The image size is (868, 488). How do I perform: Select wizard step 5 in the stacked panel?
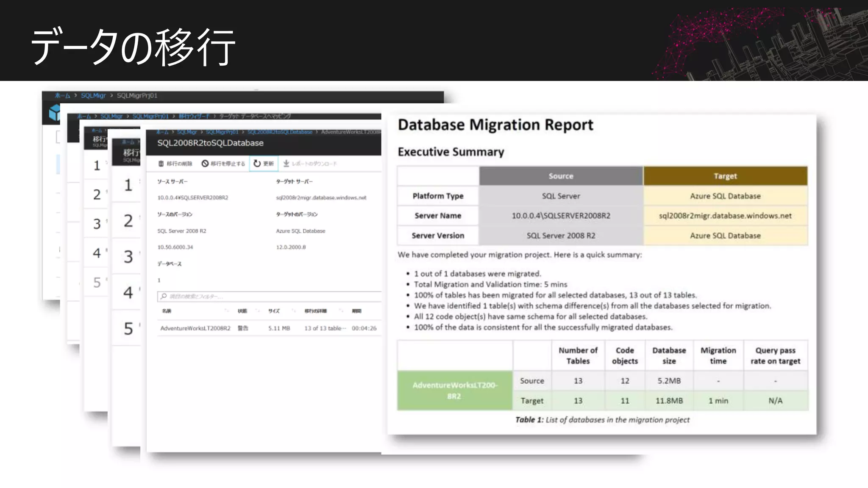(128, 329)
